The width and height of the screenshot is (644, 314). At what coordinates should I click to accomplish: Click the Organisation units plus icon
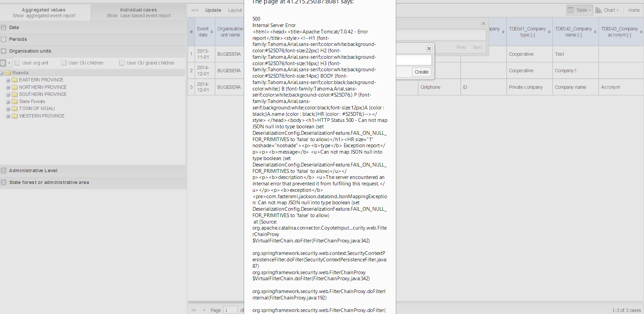4,51
